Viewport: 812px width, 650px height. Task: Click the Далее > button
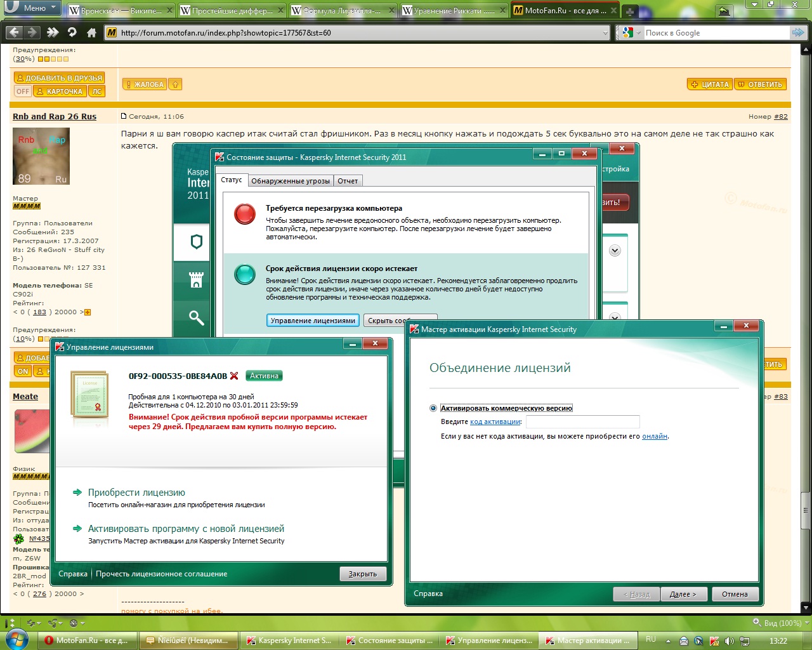click(683, 594)
